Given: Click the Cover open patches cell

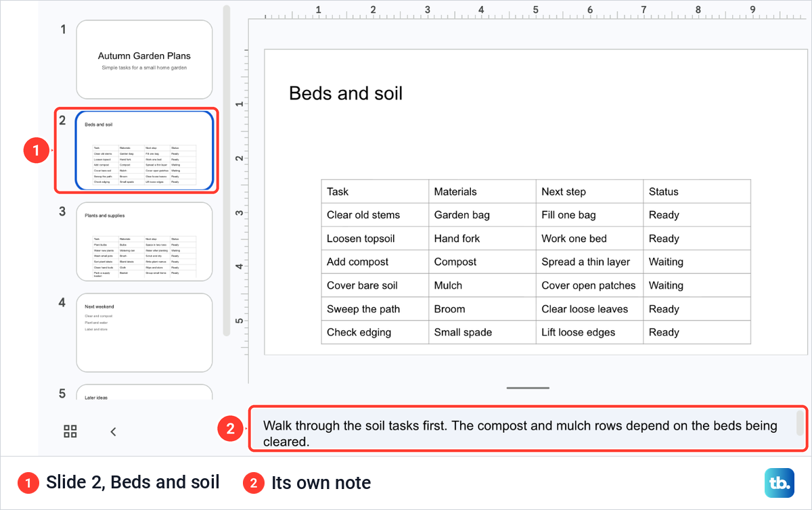Looking at the screenshot, I should point(589,285).
